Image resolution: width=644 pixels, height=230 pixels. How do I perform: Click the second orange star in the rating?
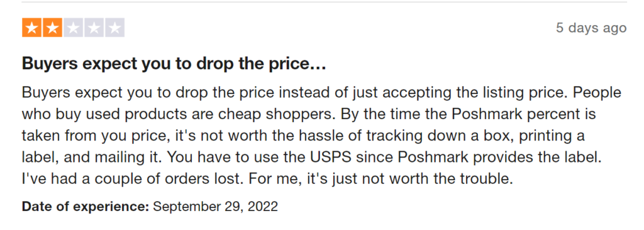click(53, 28)
